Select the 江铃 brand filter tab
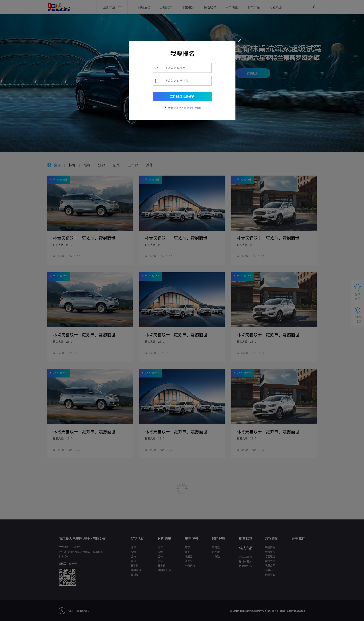The width and height of the screenshot is (364, 621). 102,165
